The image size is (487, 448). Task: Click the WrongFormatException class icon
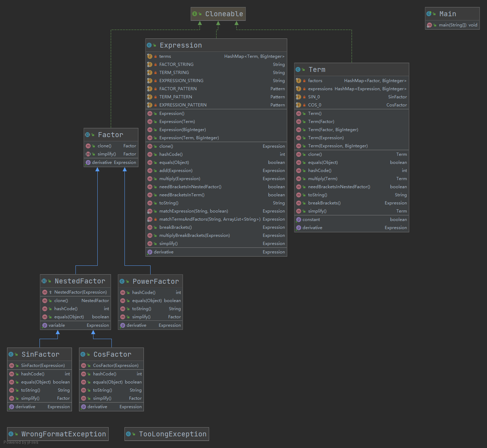pyautogui.click(x=11, y=434)
